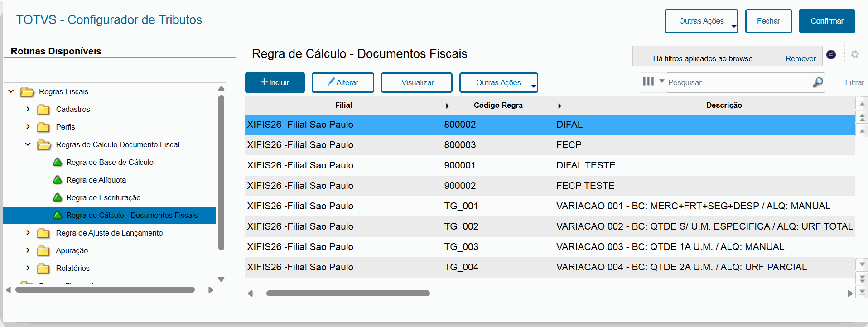Click the Cadastros folder icon
The width and height of the screenshot is (868, 327).
pyautogui.click(x=43, y=109)
